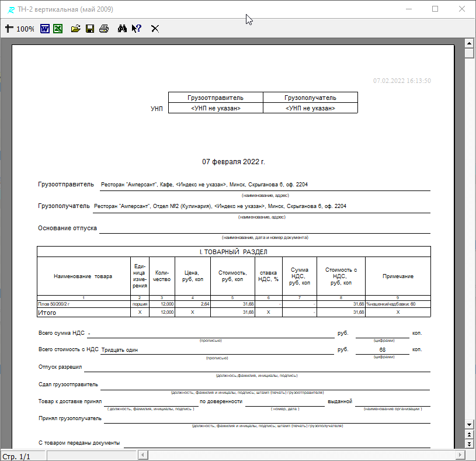Minimize the ТН-2 window
Image resolution: width=476 pixels, height=461 pixels.
tap(409, 9)
